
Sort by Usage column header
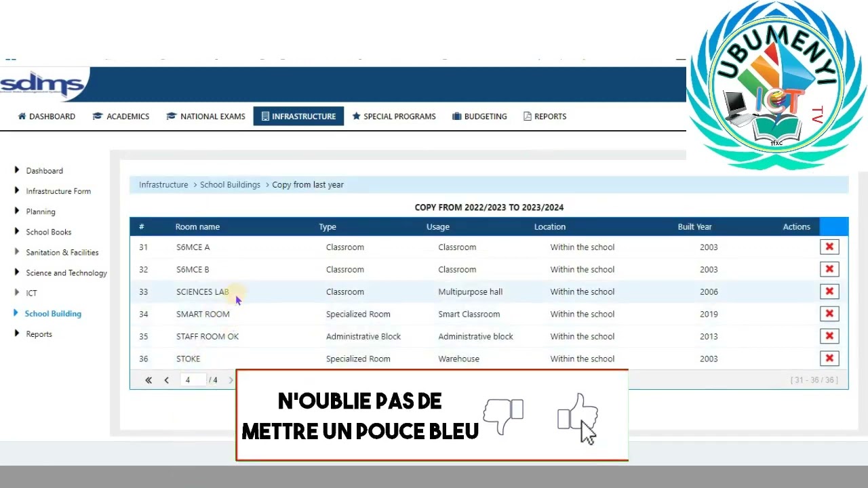pyautogui.click(x=438, y=227)
